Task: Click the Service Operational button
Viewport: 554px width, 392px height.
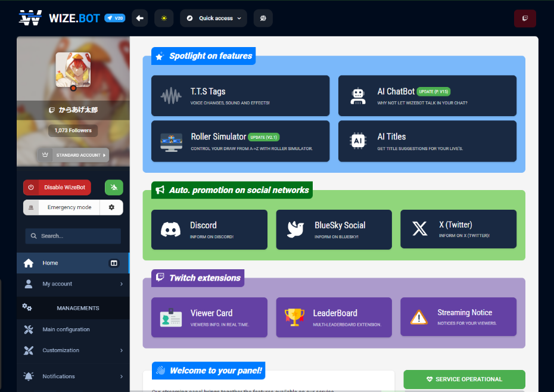Action: point(464,379)
